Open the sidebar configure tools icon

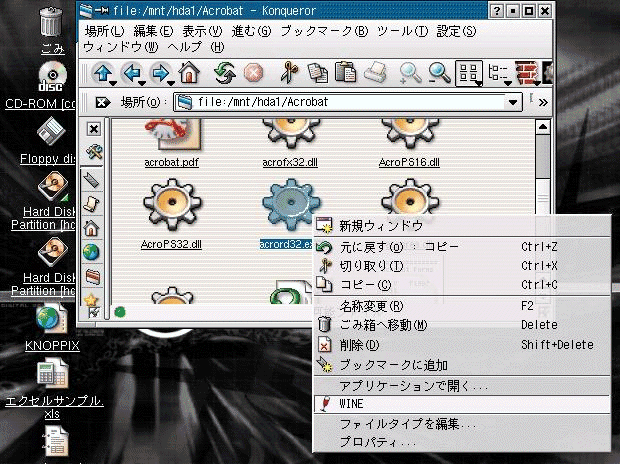click(94, 151)
